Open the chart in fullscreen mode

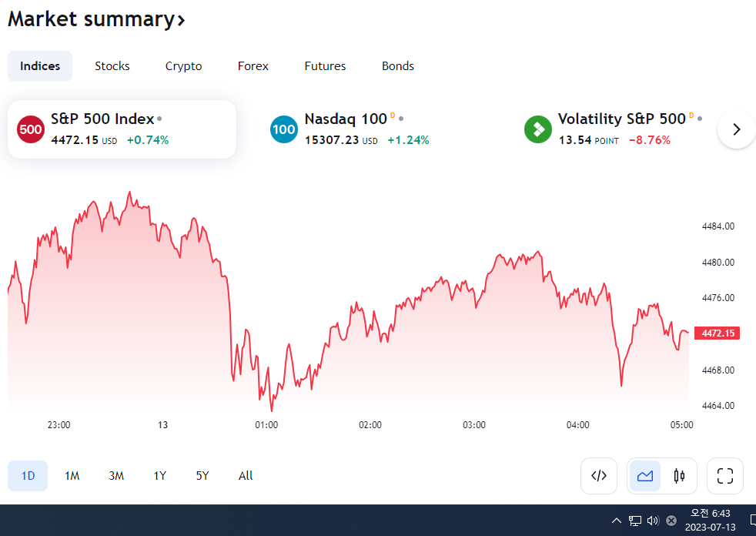pos(725,476)
